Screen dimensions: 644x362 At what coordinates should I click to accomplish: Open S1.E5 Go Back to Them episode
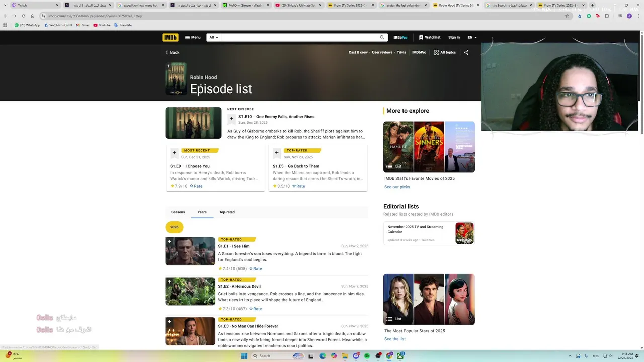coord(296,166)
